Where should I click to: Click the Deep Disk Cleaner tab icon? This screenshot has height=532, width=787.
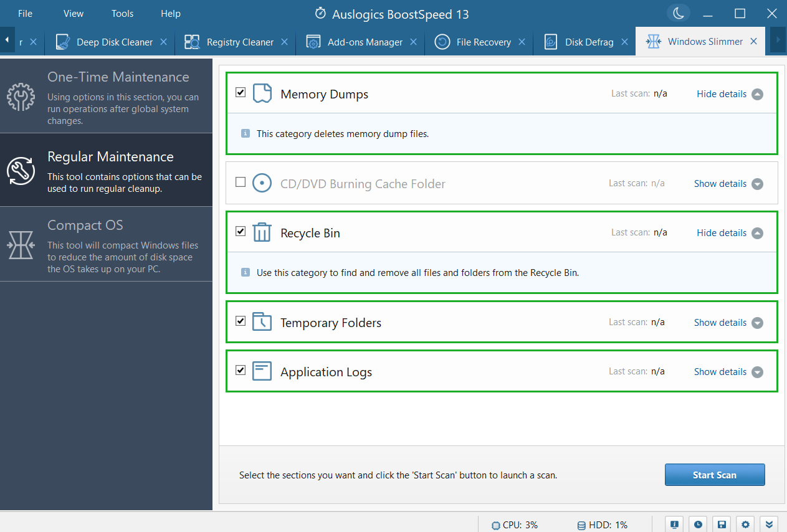62,42
